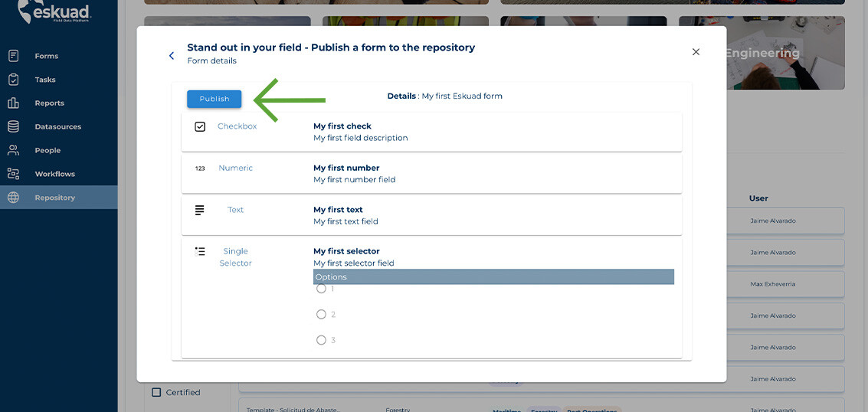Image resolution: width=868 pixels, height=412 pixels.
Task: Click the Repository globe icon
Action: (13, 198)
